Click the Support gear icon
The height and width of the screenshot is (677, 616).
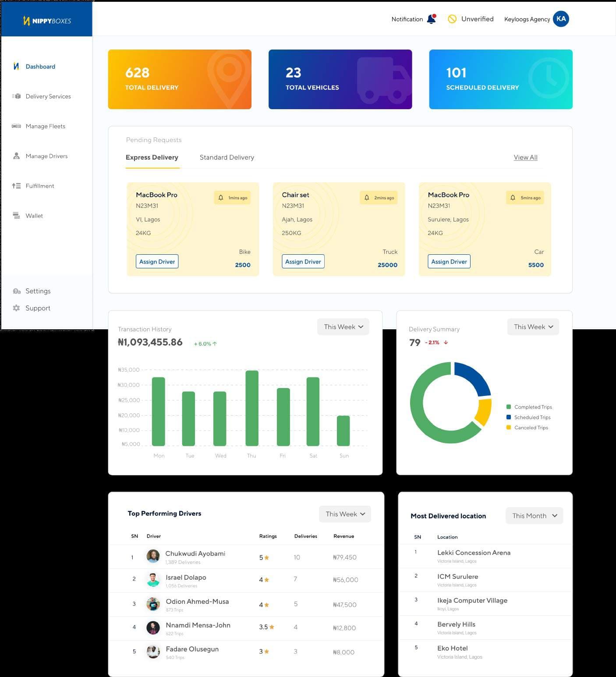[x=17, y=308]
